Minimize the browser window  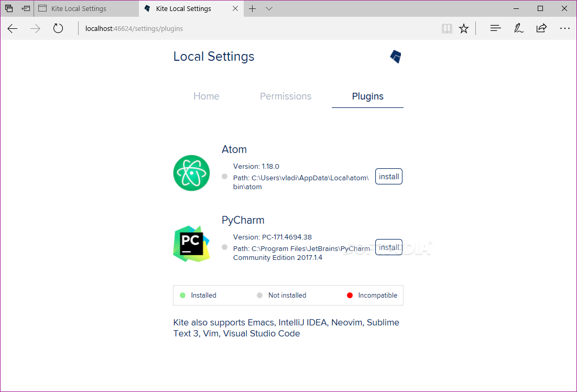click(516, 8)
